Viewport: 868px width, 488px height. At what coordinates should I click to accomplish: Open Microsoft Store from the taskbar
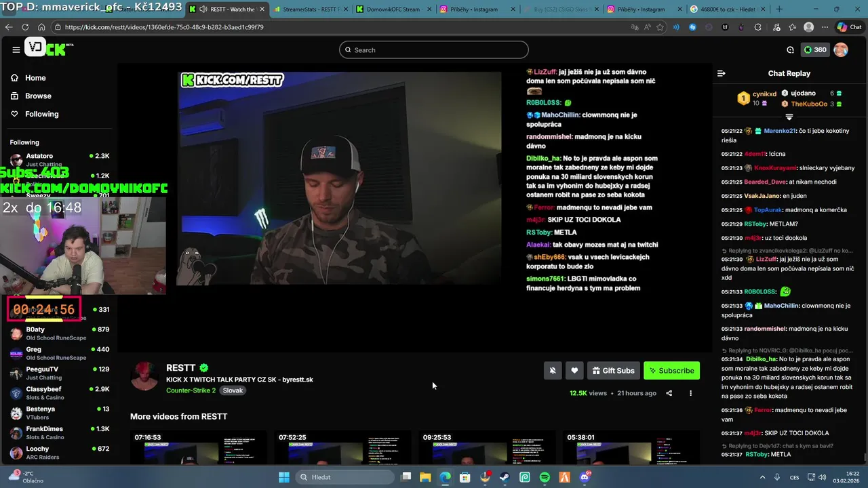point(465,477)
